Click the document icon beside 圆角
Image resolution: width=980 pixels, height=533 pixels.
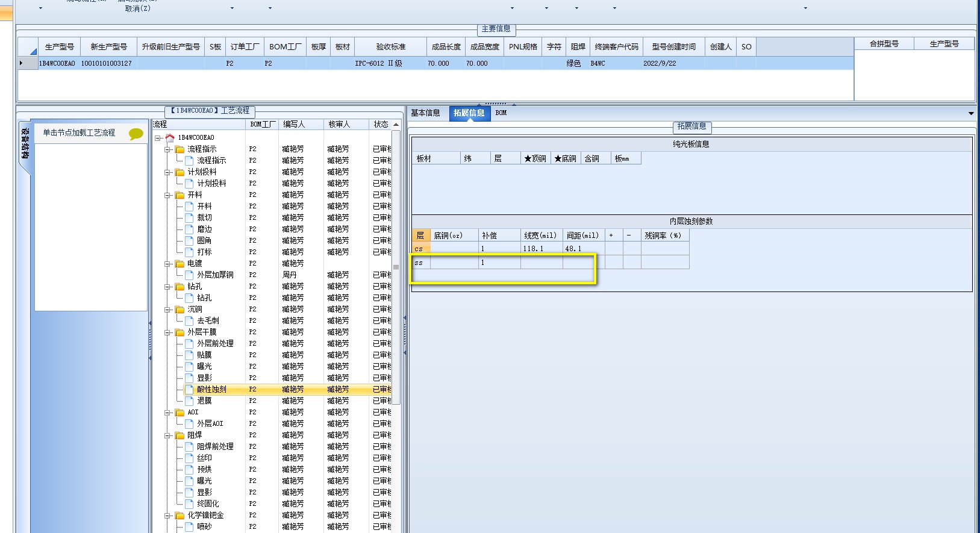[x=189, y=241]
